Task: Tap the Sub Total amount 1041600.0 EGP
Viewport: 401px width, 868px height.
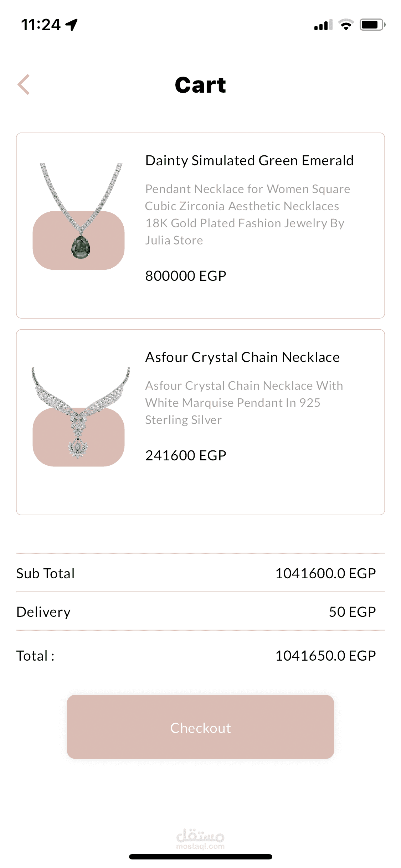Action: [325, 573]
